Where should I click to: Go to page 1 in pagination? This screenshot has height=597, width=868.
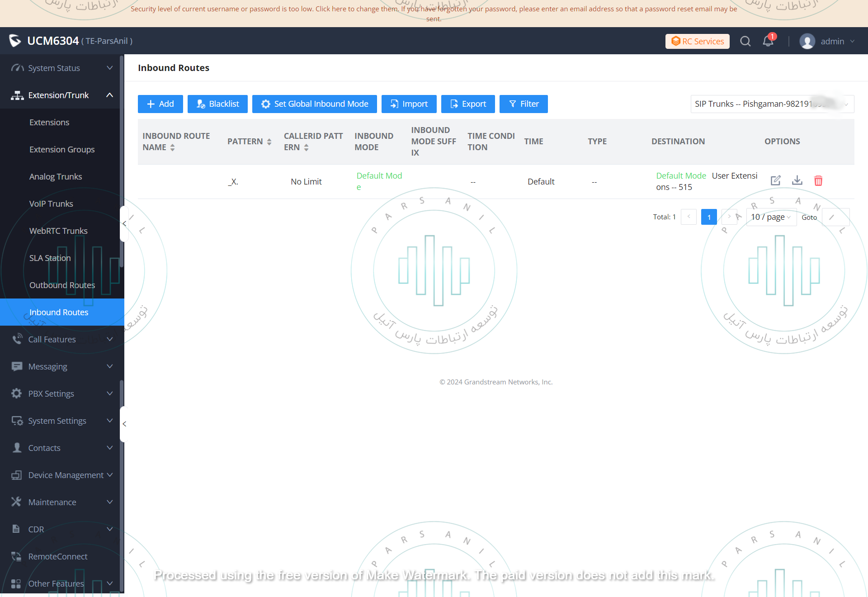tap(709, 217)
